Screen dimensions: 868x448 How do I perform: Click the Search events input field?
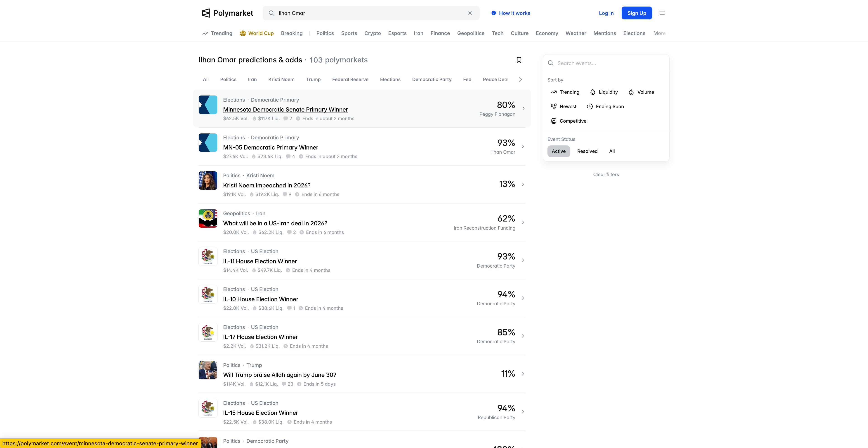point(606,63)
